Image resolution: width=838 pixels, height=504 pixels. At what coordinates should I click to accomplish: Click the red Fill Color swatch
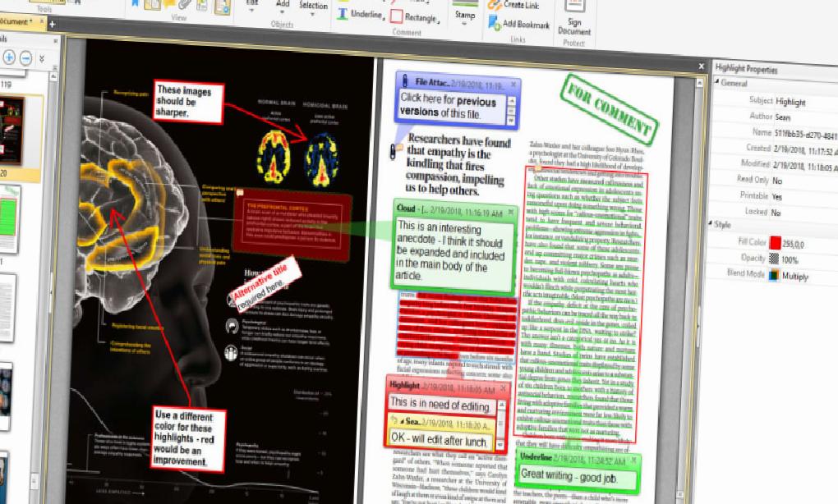[775, 243]
